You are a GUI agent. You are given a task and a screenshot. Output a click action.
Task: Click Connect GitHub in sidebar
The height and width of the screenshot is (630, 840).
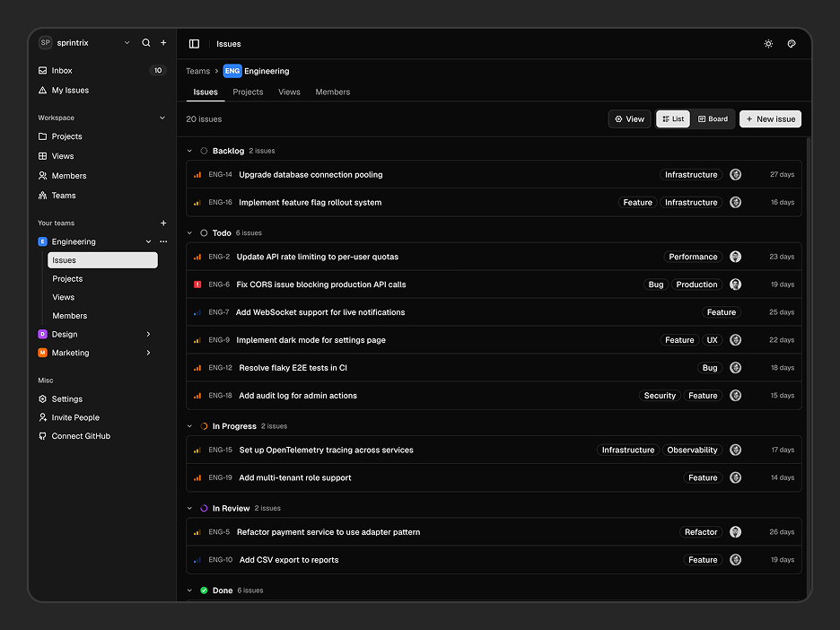(101, 436)
